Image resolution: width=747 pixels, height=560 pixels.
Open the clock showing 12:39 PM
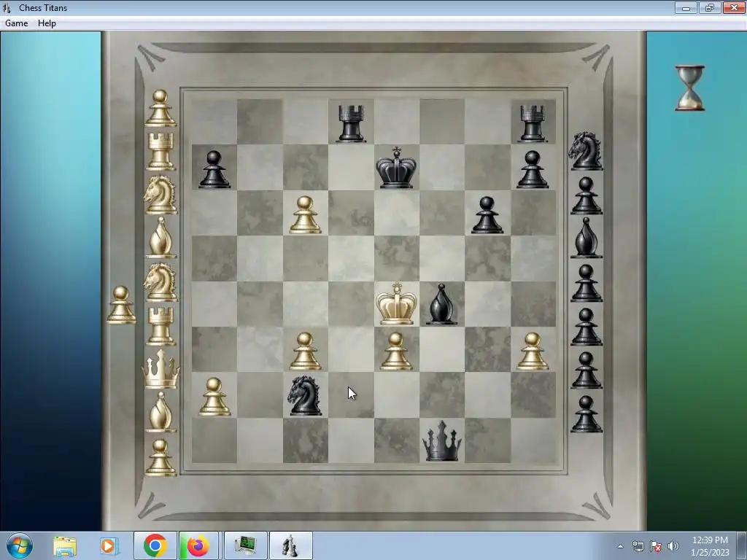(710, 545)
